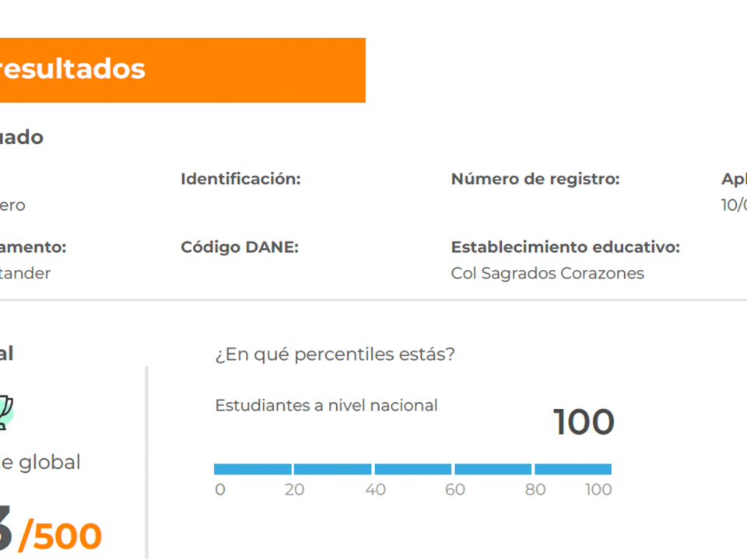Click the orange "/500" maximum score text
This screenshot has width=747, height=560.
60,536
